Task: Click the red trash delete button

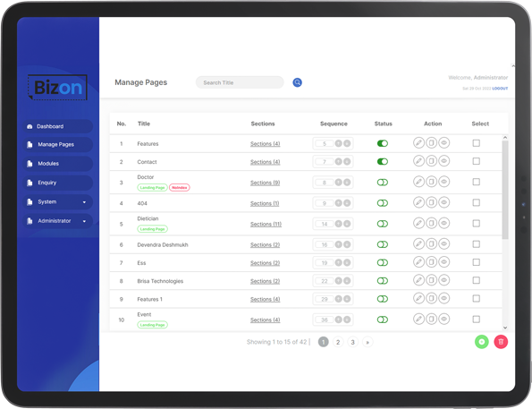Action: tap(501, 342)
